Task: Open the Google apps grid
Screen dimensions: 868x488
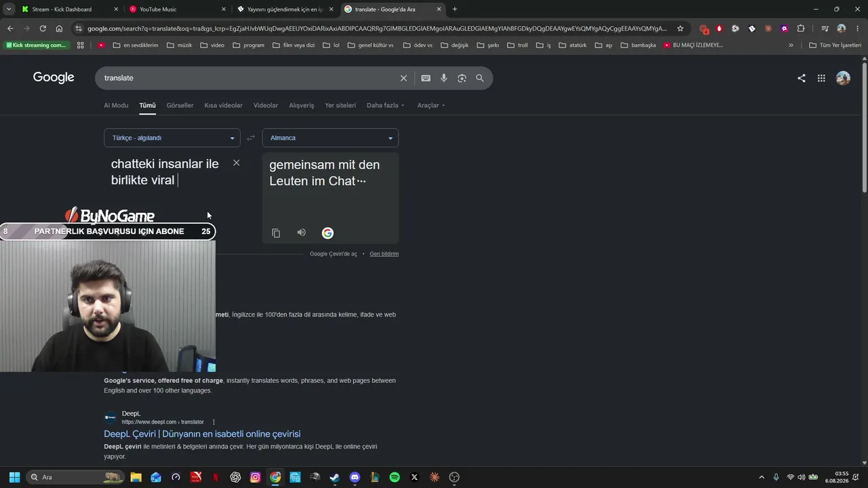Action: point(821,78)
